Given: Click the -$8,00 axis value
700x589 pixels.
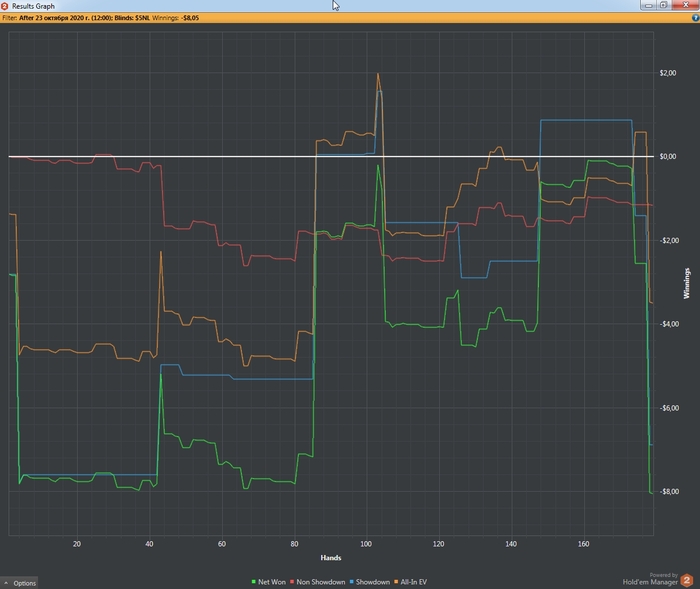Looking at the screenshot, I should tap(669, 491).
